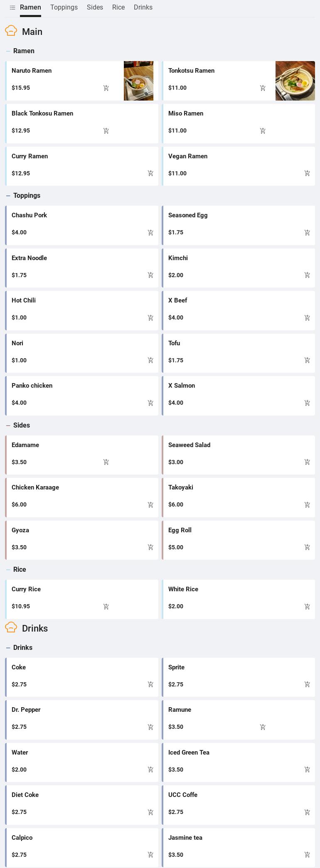Open the Miso Ramen item
The width and height of the screenshot is (320, 868).
186,113
